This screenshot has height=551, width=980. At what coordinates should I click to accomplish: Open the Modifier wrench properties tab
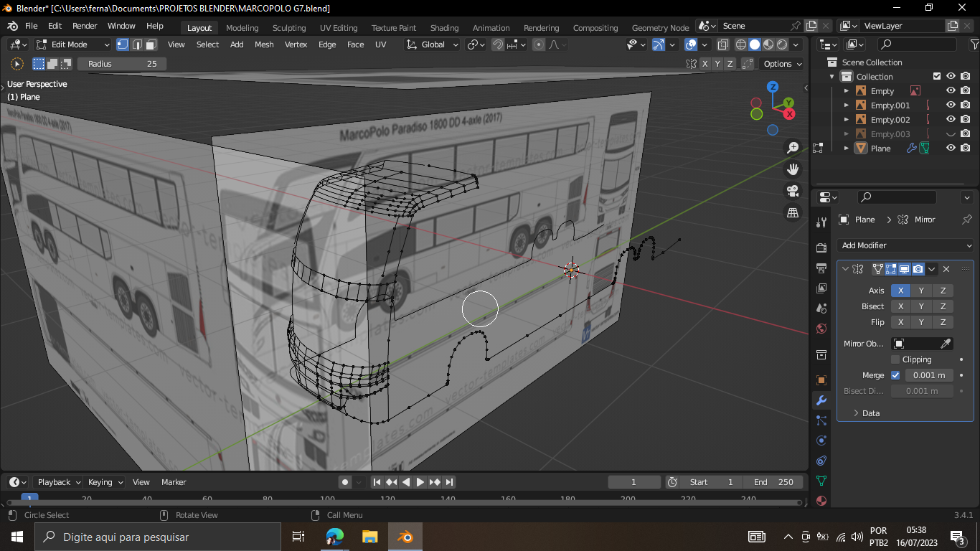coord(821,400)
